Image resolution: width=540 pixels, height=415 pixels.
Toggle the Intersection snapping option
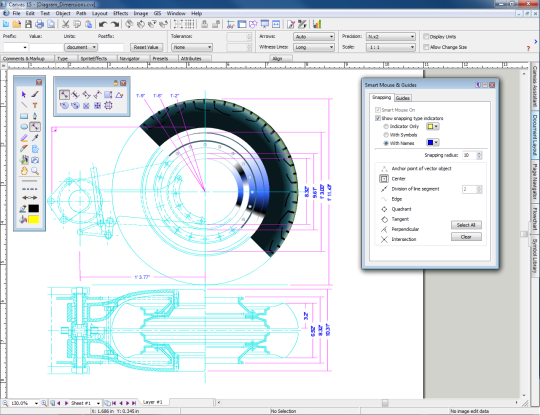coord(384,239)
